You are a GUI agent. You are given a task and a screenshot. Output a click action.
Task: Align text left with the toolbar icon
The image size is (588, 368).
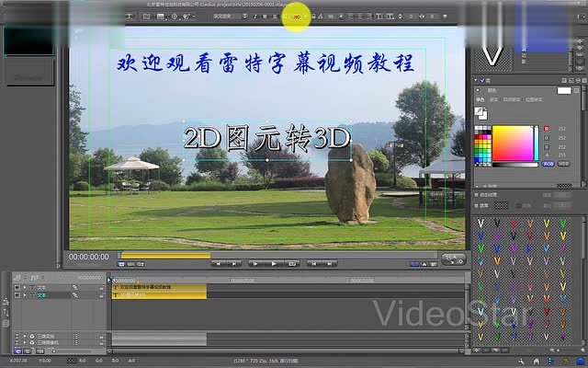tap(351, 17)
